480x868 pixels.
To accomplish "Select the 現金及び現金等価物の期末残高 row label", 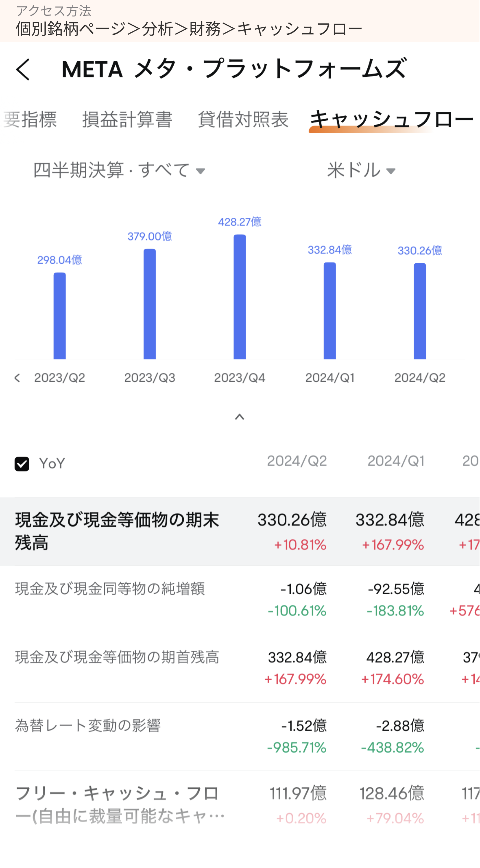I will click(117, 531).
